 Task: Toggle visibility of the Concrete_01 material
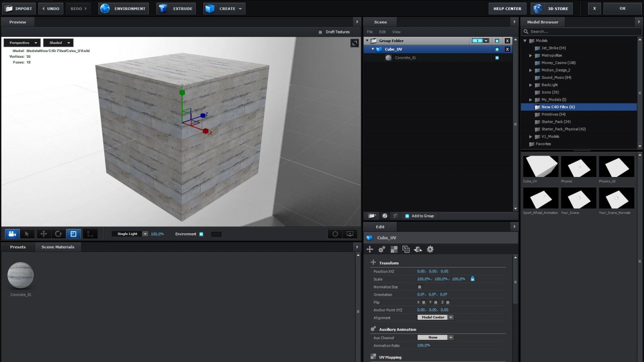click(x=497, y=58)
